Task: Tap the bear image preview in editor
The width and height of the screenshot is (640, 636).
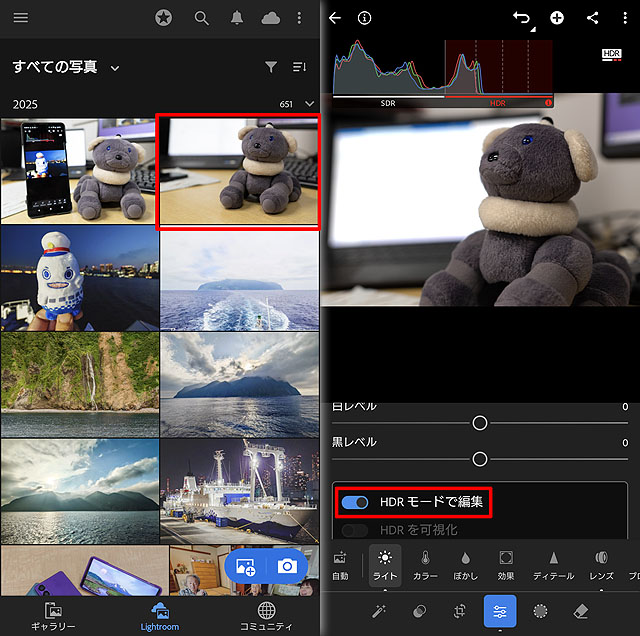Action: [480, 200]
